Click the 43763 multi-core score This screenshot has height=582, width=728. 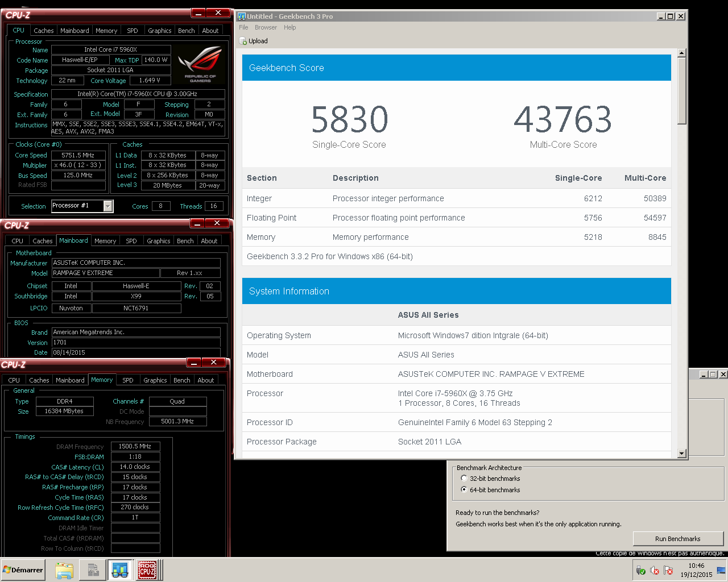[x=563, y=119]
